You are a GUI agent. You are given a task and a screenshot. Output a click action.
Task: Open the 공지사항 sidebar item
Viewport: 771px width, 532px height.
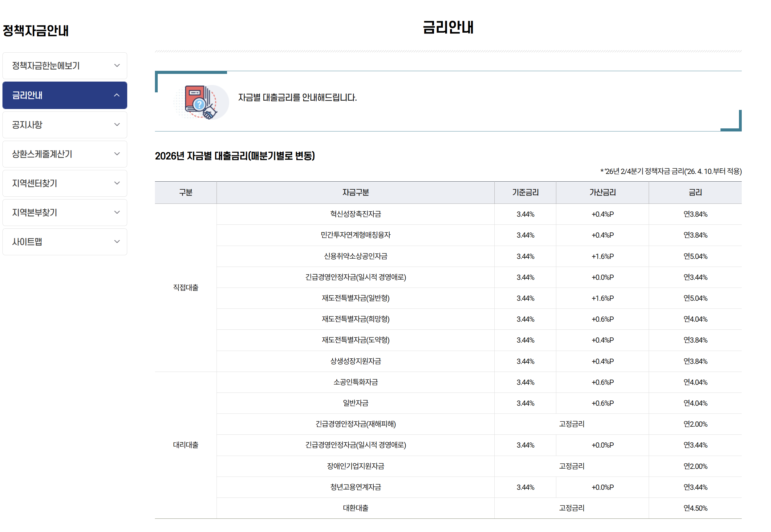(x=27, y=125)
